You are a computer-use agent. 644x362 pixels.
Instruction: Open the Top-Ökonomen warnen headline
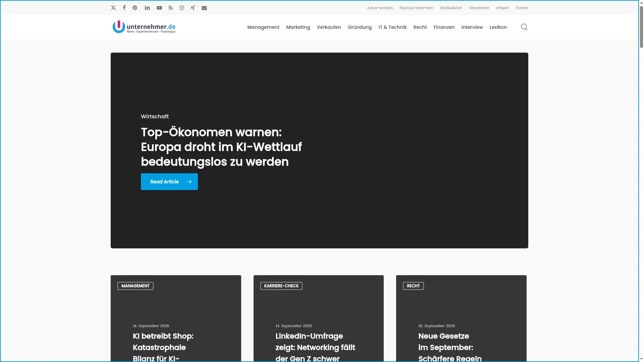tap(221, 147)
